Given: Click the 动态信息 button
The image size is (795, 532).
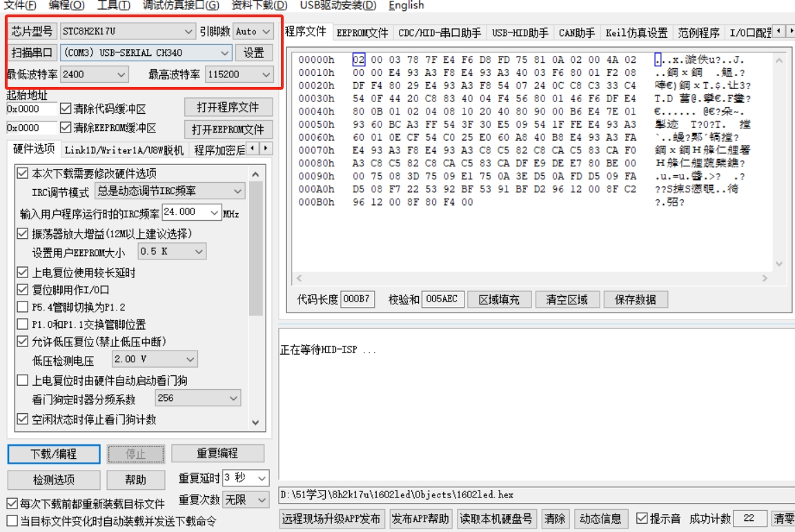Looking at the screenshot, I should click(x=601, y=519).
